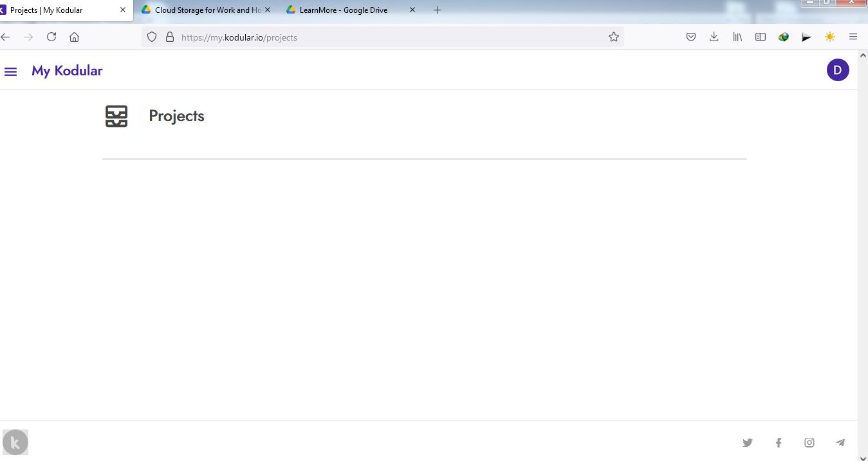Click the black arrow extension icon

click(807, 37)
